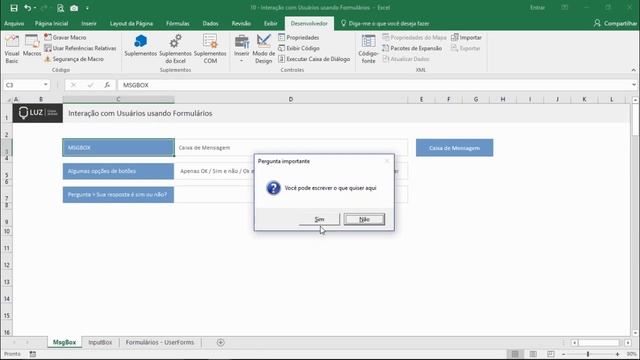The width and height of the screenshot is (640, 360).
Task: Click the Print Preview icon in title bar
Action: tap(60, 8)
